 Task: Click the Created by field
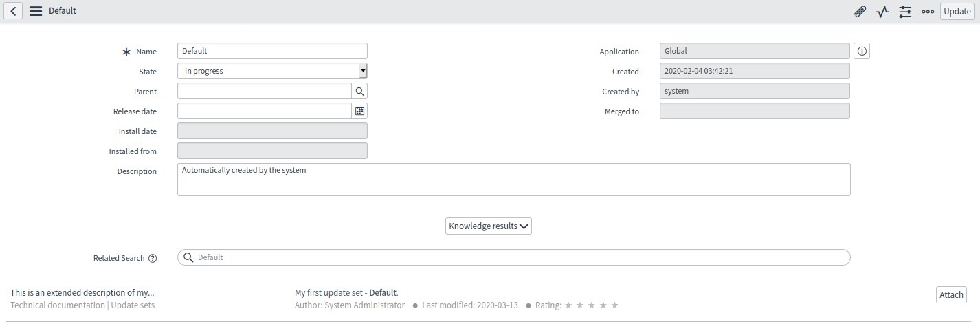pos(755,91)
